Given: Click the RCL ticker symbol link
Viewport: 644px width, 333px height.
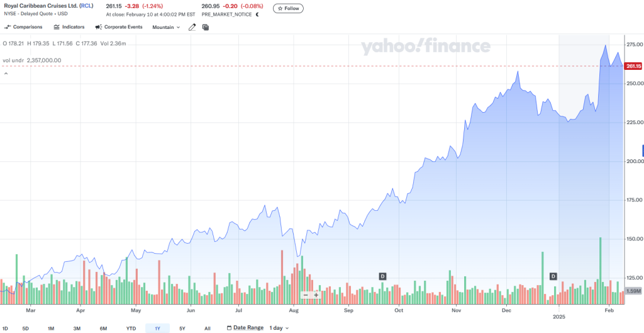Looking at the screenshot, I should [87, 6].
